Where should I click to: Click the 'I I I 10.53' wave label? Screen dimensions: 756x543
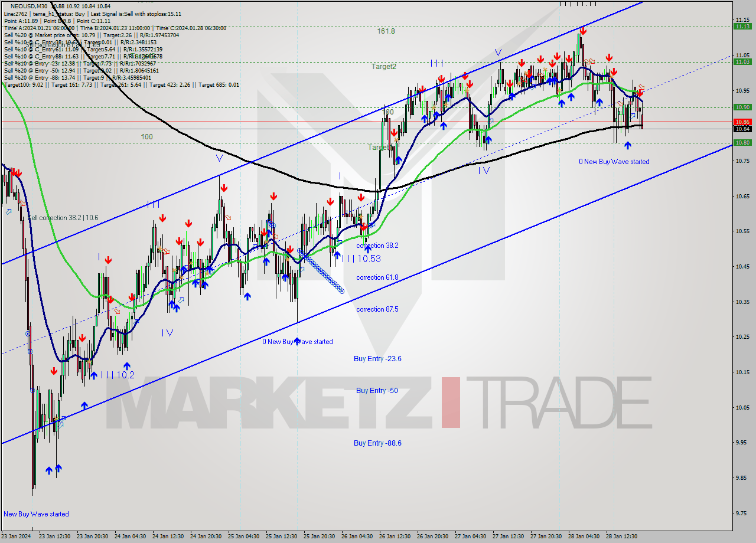pos(361,259)
